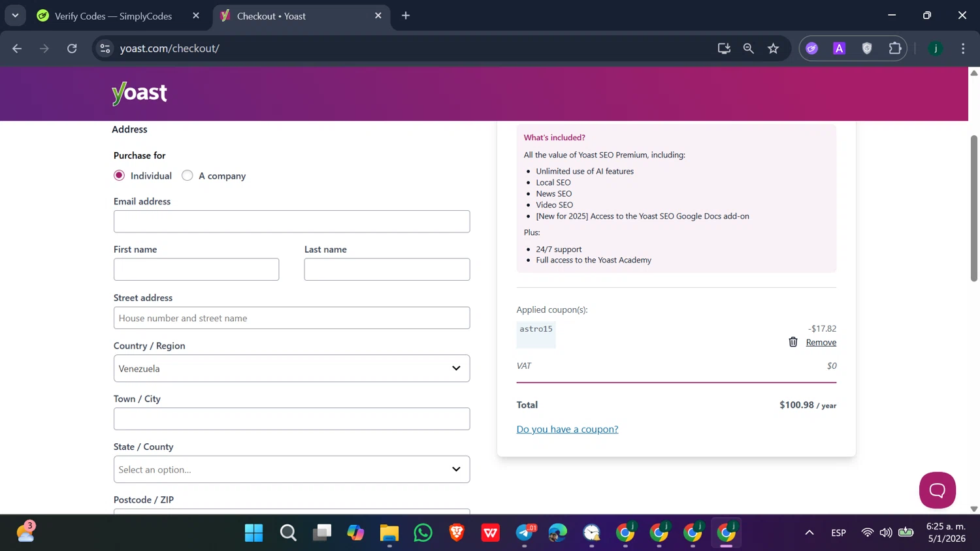Open WPS Office from taskbar
The image size is (980, 551).
tap(491, 533)
